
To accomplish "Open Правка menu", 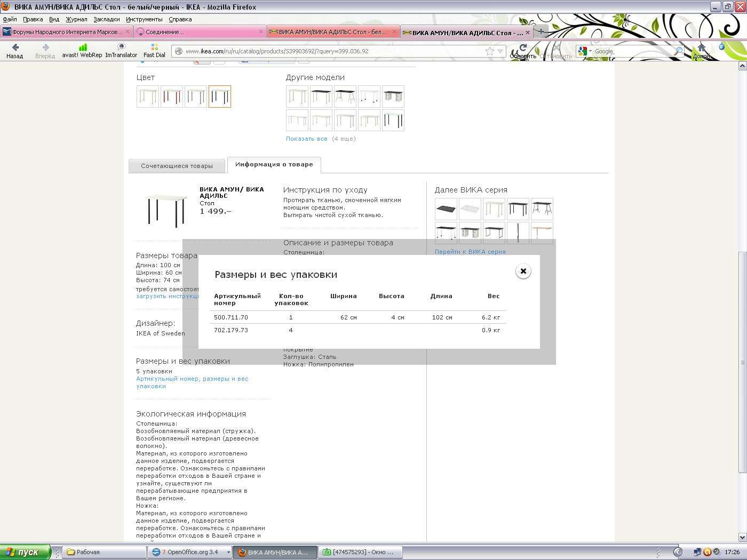I will click(x=33, y=19).
